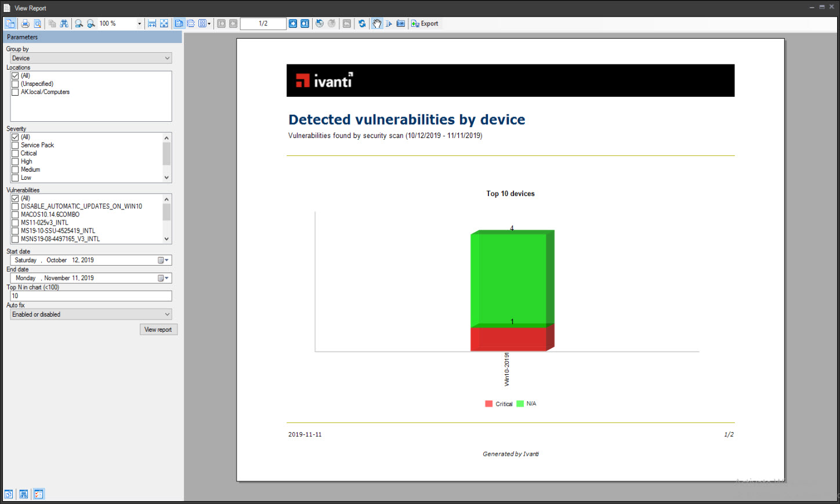The width and height of the screenshot is (840, 504).
Task: Click the Export button
Action: click(x=425, y=23)
